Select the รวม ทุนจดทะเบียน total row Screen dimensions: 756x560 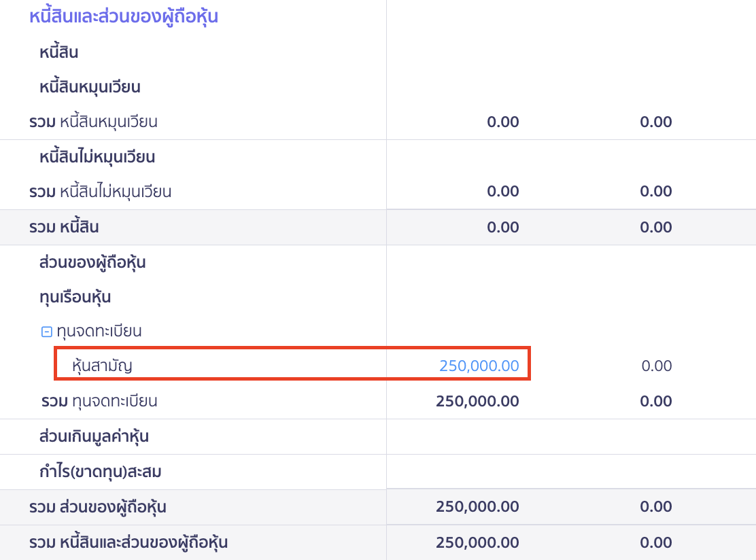pos(105,401)
